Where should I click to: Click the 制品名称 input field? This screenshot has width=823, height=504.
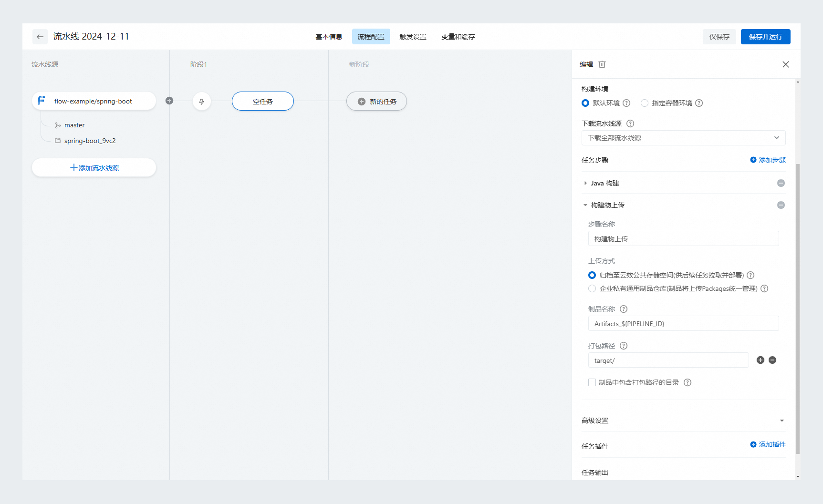(683, 323)
